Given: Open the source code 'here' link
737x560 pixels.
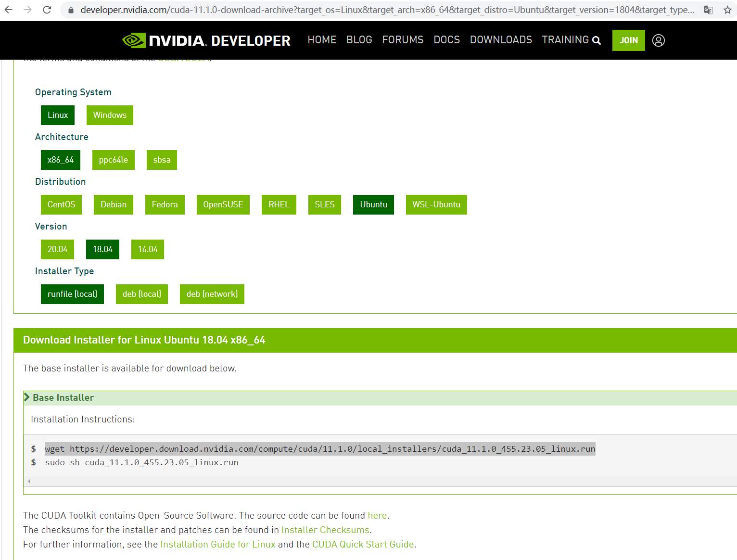Looking at the screenshot, I should click(x=377, y=515).
